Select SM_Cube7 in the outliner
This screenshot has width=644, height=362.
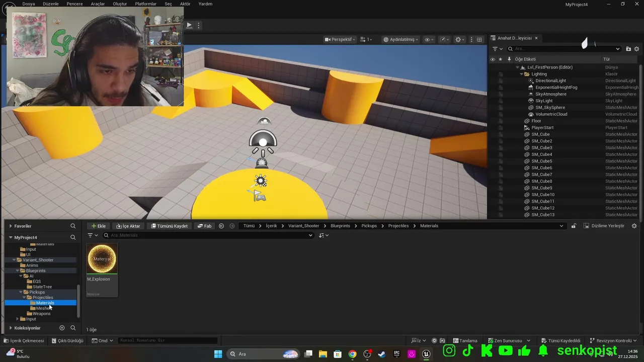tap(542, 174)
